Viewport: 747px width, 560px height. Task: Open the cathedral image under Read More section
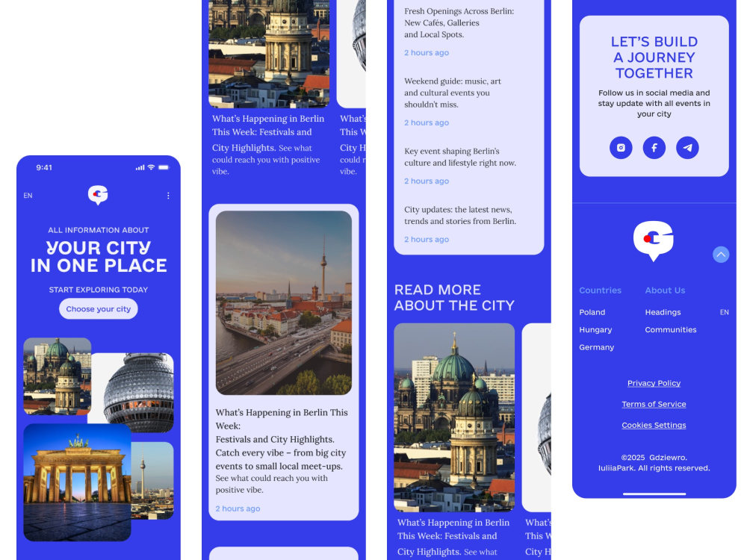(454, 417)
